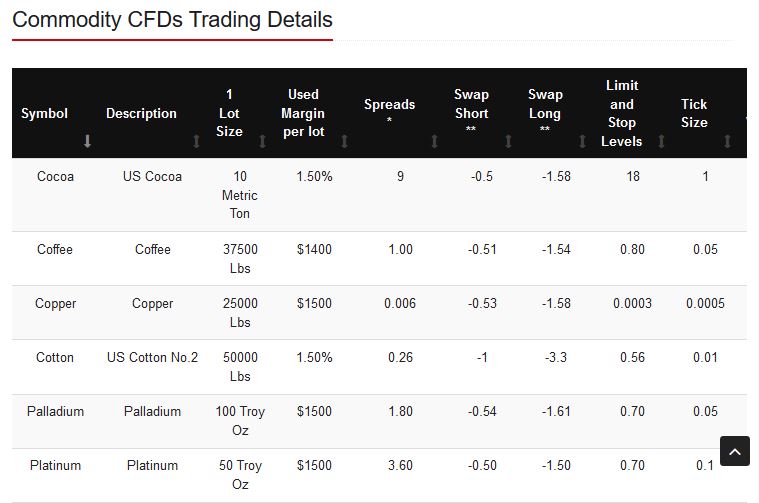The image size is (759, 503).
Task: Click the sort arrow beside Description header
Action: point(196,142)
